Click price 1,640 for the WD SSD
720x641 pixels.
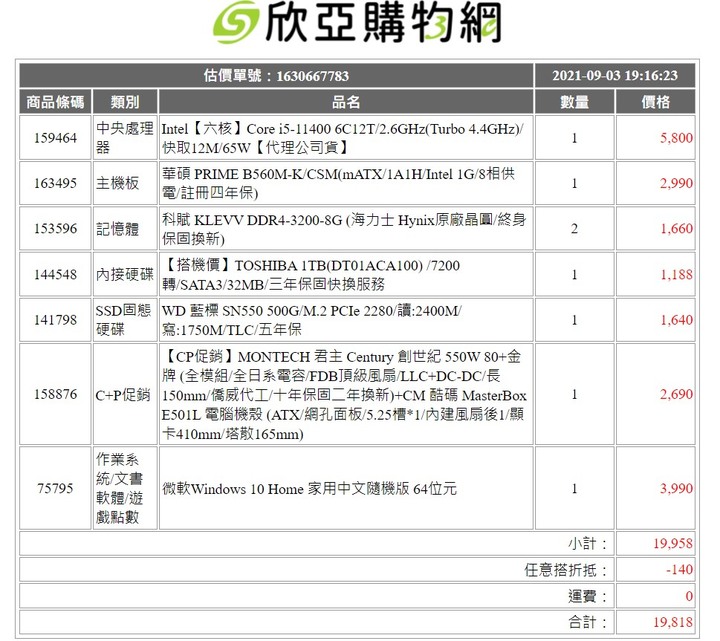(x=676, y=320)
